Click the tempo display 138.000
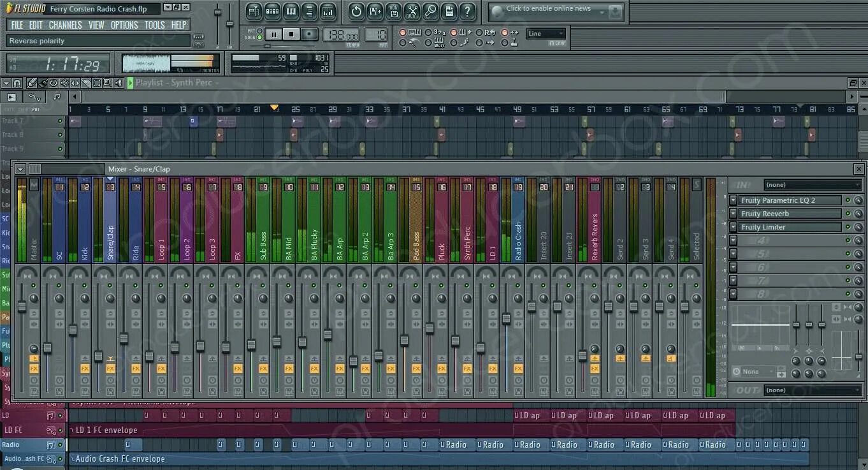 coord(341,35)
